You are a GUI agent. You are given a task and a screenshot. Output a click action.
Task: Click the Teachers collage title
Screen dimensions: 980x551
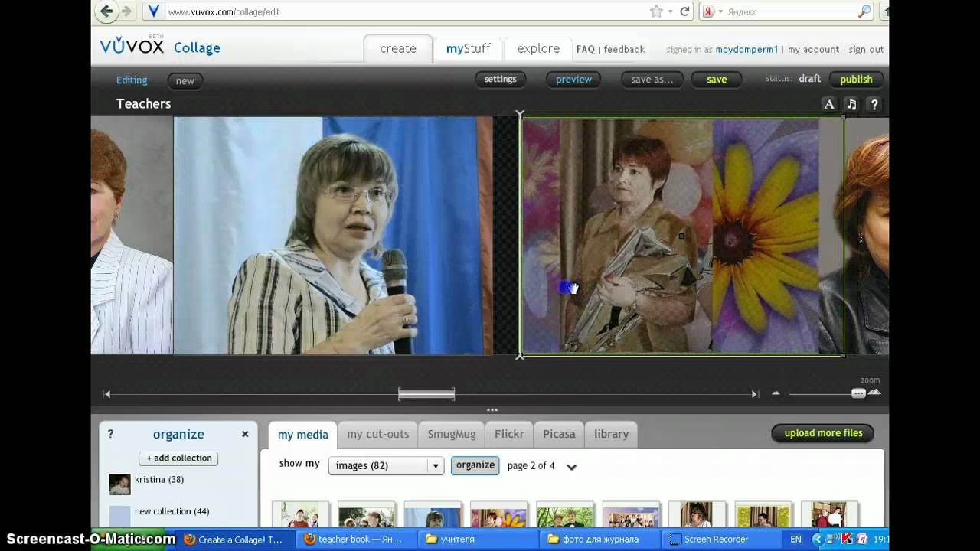pyautogui.click(x=143, y=103)
